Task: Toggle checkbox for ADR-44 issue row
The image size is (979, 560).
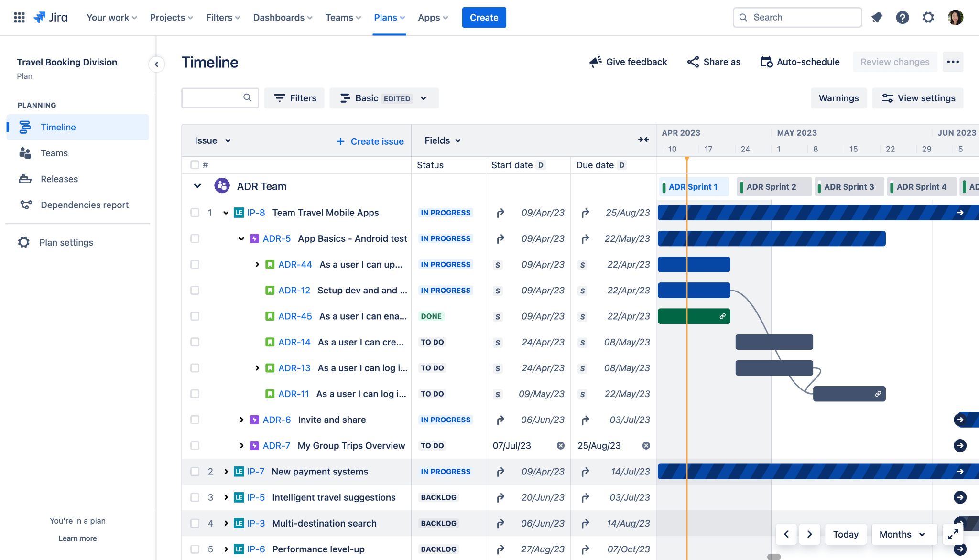Action: (x=195, y=264)
